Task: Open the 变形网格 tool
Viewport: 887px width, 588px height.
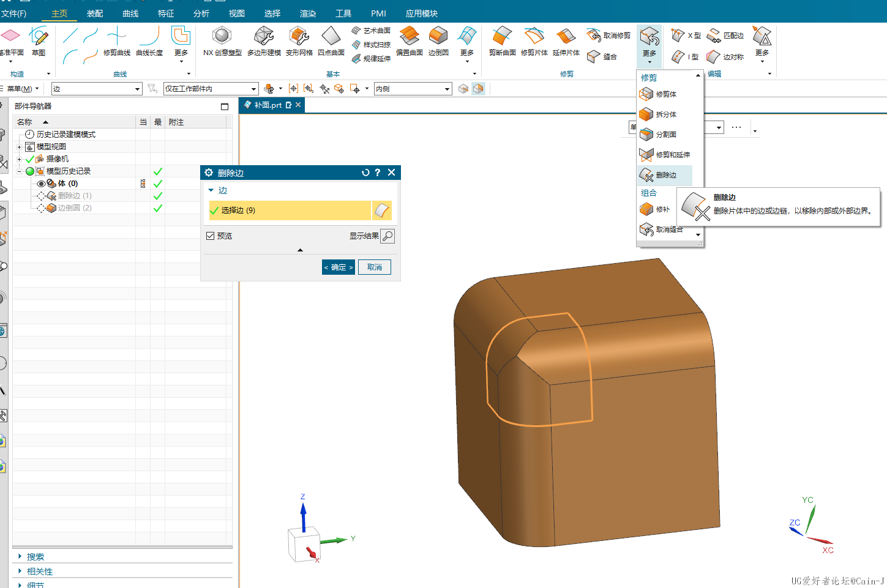Action: coord(299,41)
